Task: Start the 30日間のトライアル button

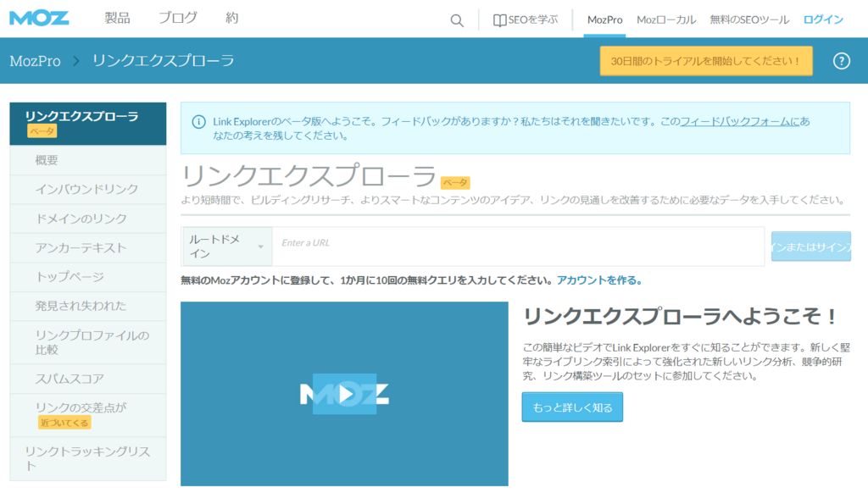Action: tap(706, 61)
